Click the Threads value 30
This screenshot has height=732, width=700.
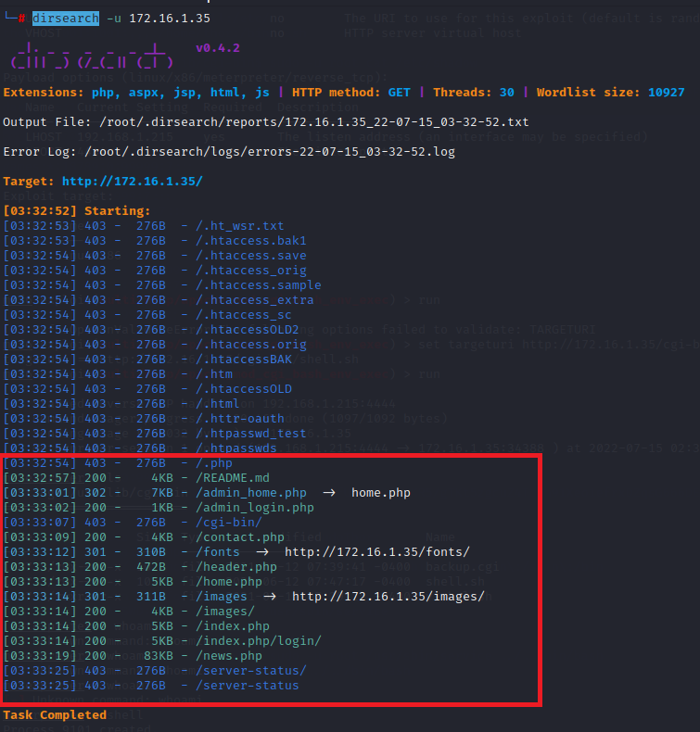point(506,93)
